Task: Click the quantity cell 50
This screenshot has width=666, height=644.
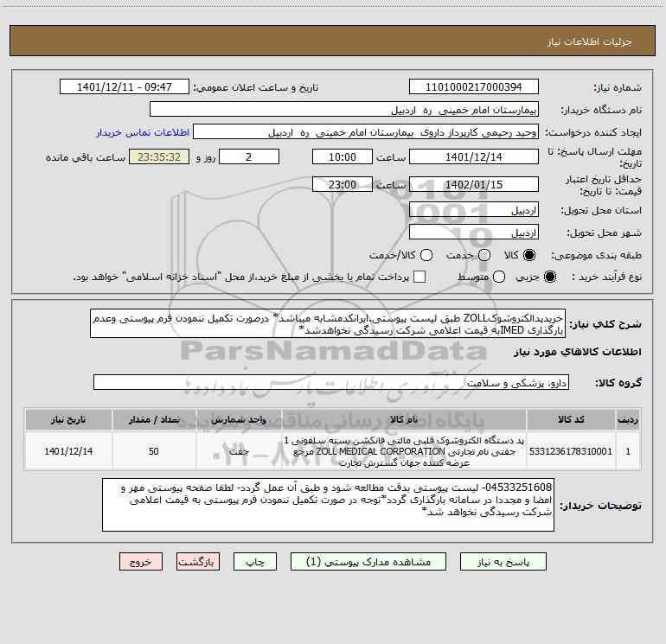Action: (x=154, y=451)
